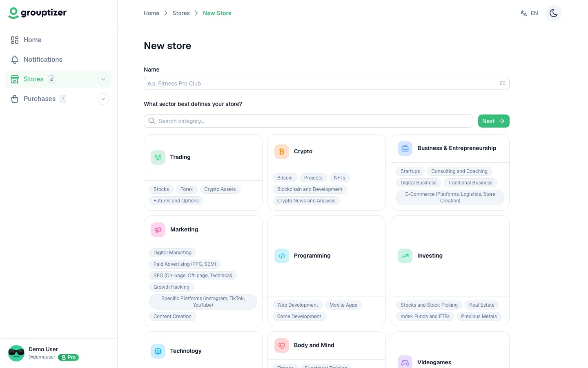
Task: Click the Business & Entrepreneurship briefcase icon
Action: click(405, 148)
